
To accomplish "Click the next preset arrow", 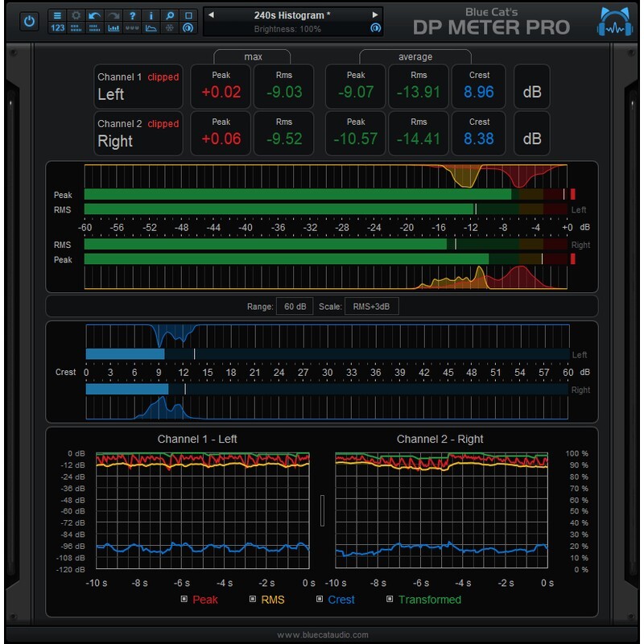I will 375,14.
